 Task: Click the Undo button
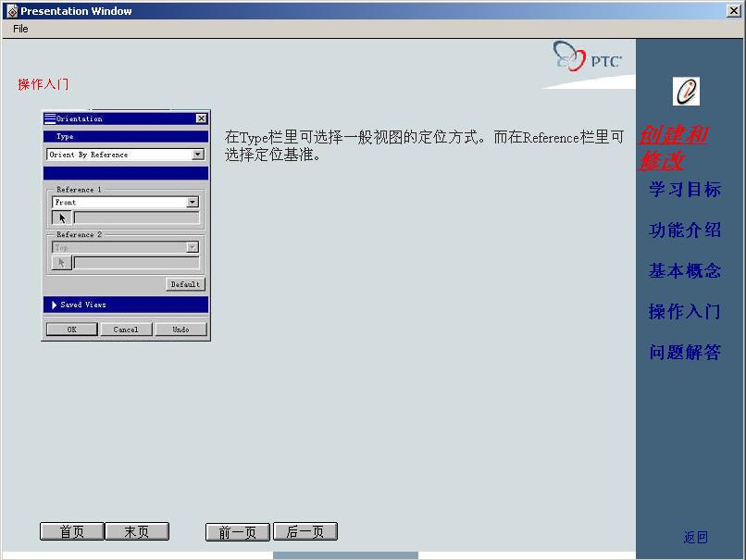[180, 329]
